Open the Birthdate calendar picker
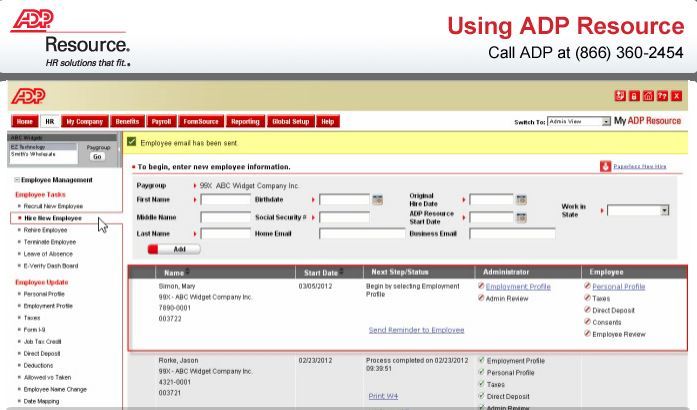The width and height of the screenshot is (697, 410). tap(377, 200)
